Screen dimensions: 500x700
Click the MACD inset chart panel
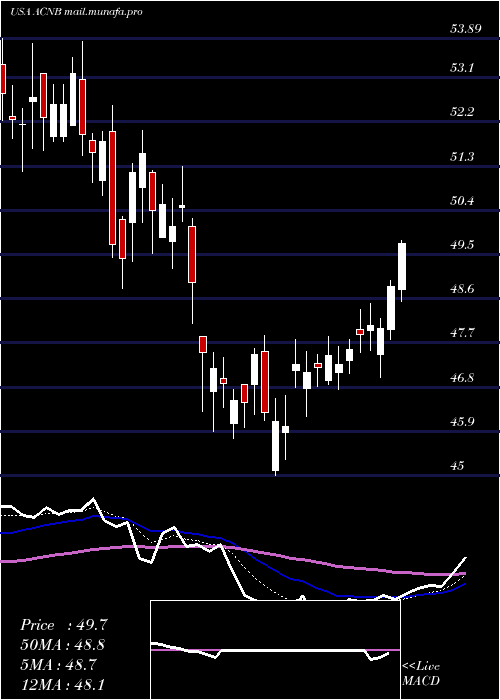[x=275, y=650]
